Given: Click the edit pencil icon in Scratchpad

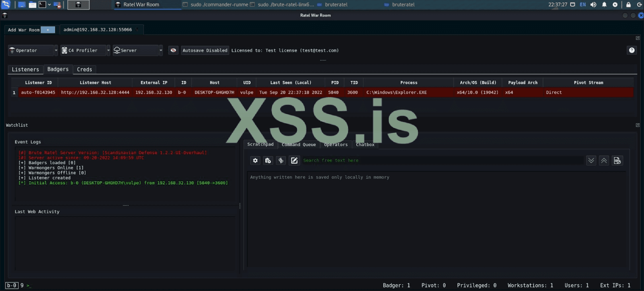Looking at the screenshot, I should [294, 160].
